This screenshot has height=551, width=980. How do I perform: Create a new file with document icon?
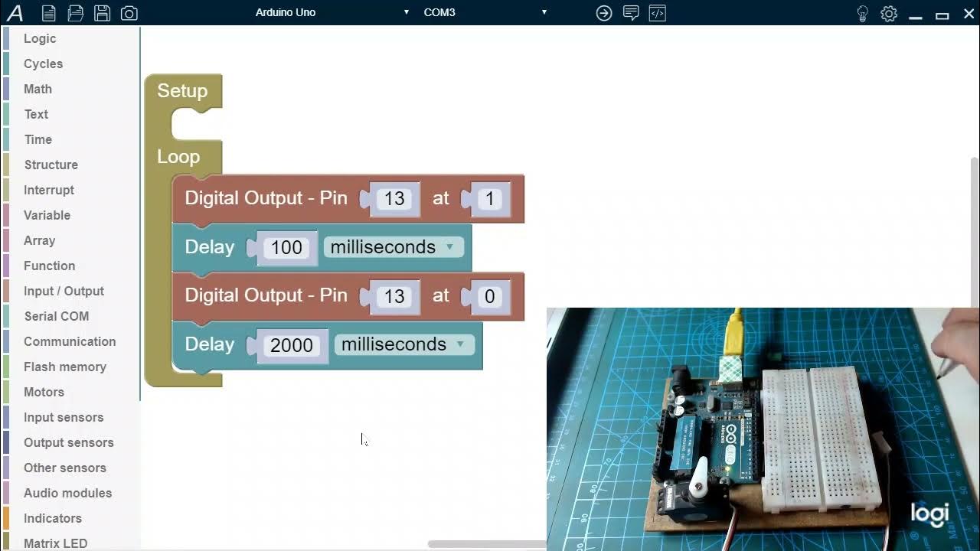tap(48, 13)
